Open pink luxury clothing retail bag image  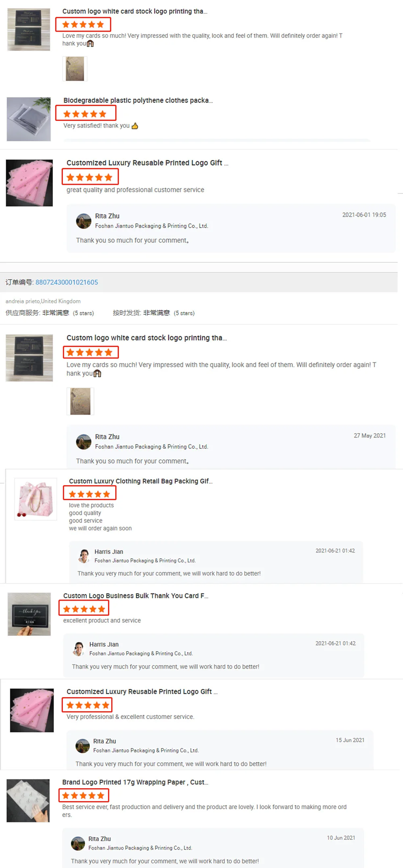coord(35,499)
